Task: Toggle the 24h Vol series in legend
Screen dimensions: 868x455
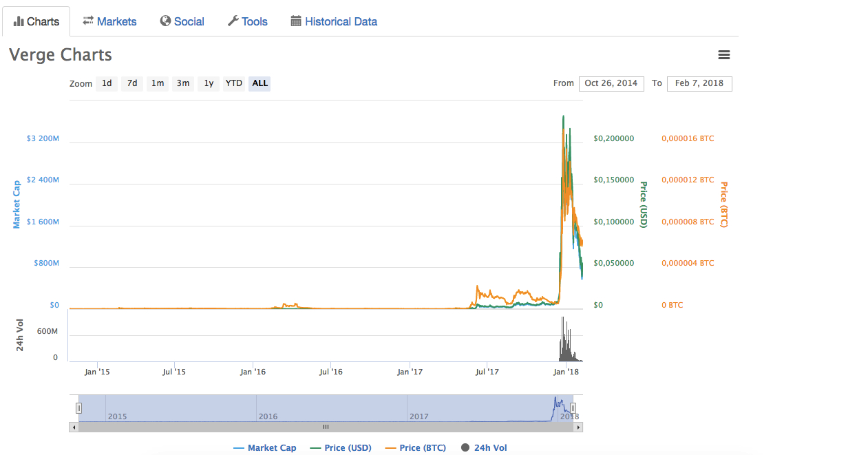Action: 484,448
